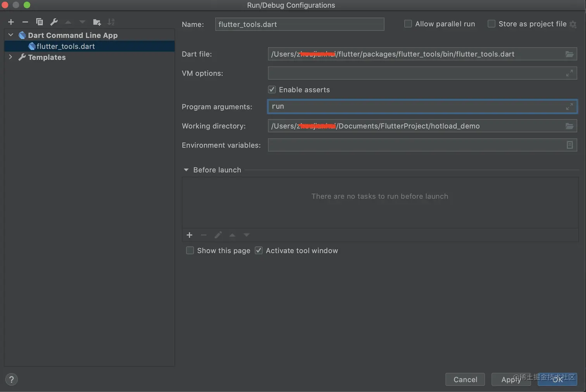Image resolution: width=586 pixels, height=392 pixels.
Task: Uncheck Activate tool window
Action: point(259,251)
